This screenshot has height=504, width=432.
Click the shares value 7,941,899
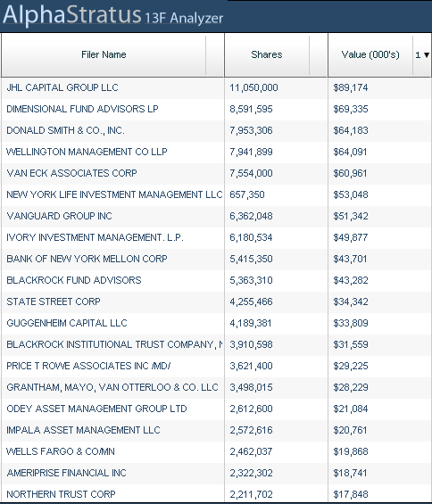tap(251, 152)
